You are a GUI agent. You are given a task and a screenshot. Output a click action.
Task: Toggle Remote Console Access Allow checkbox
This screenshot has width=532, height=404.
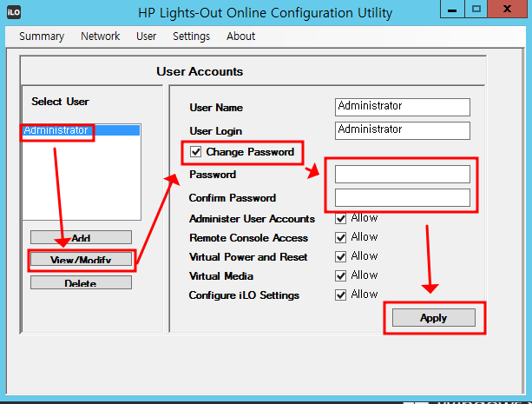(341, 237)
